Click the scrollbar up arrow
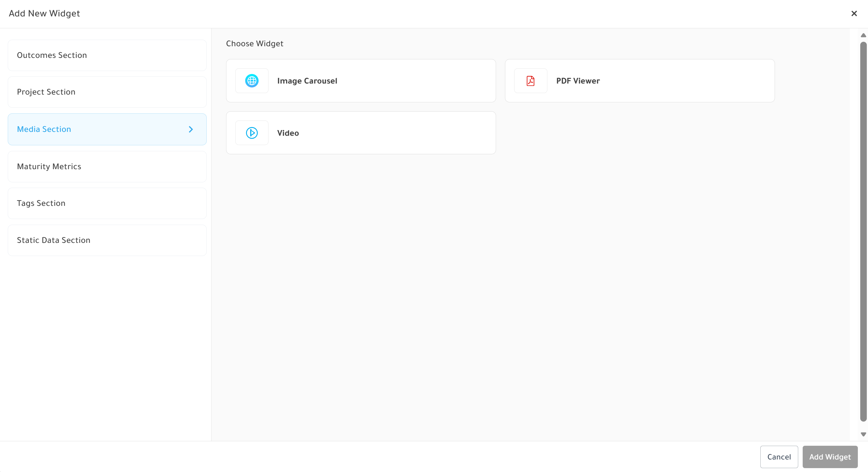Image resolution: width=868 pixels, height=472 pixels. [863, 36]
